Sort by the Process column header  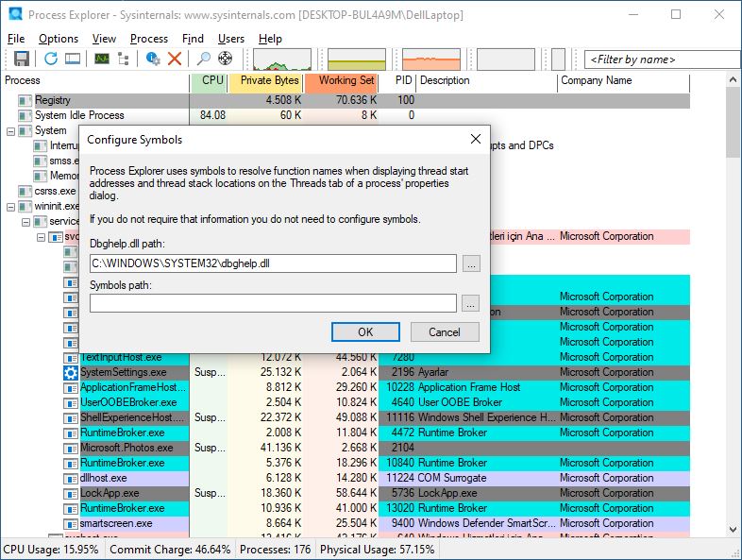tap(94, 81)
